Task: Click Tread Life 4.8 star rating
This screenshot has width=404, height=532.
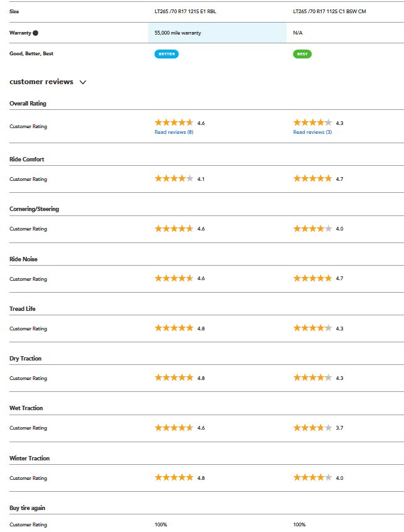Action: click(x=174, y=328)
